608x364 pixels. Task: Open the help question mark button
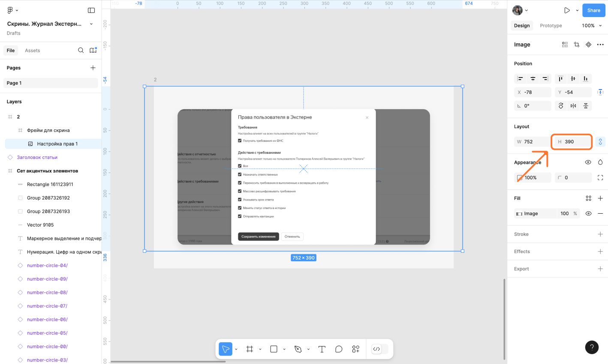pyautogui.click(x=592, y=347)
